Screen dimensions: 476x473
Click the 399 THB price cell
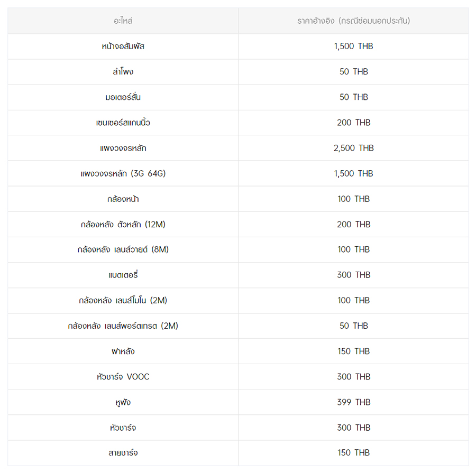[x=353, y=402]
